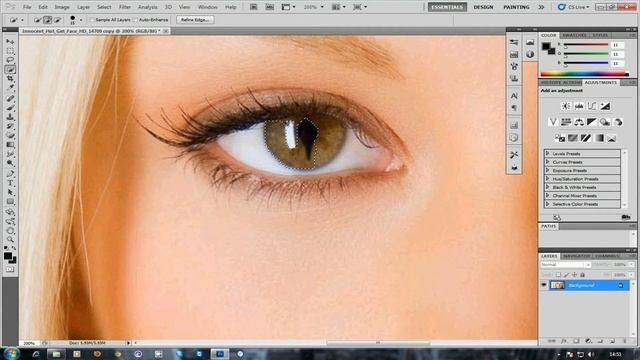The image size is (640, 360).
Task: Add a Gradient Map adjustment
Action: click(x=599, y=138)
